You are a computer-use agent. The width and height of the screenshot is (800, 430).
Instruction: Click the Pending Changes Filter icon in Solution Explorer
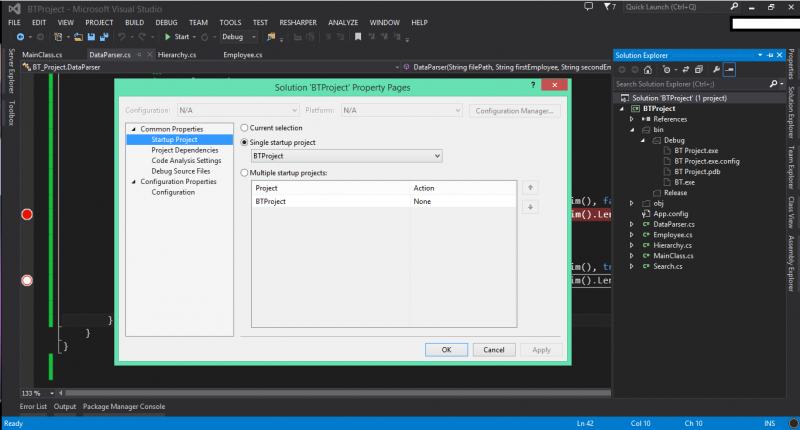pyautogui.click(x=666, y=70)
